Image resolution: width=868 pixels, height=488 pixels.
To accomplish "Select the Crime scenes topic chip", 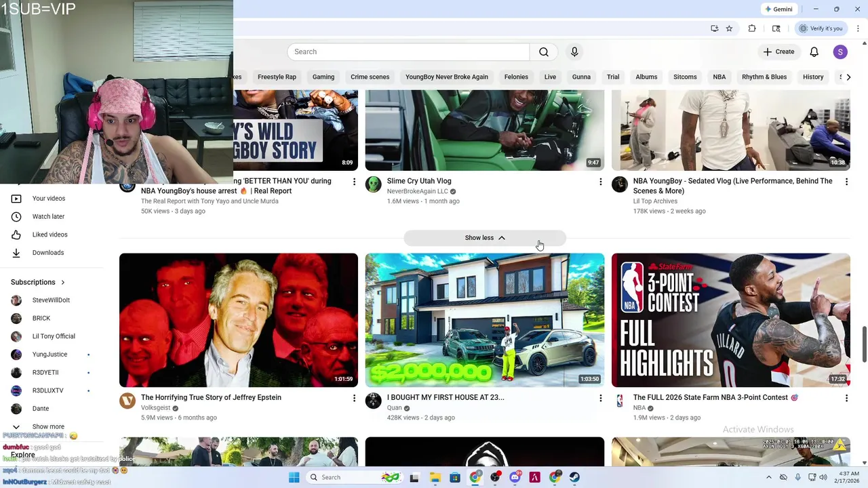I will tap(370, 77).
